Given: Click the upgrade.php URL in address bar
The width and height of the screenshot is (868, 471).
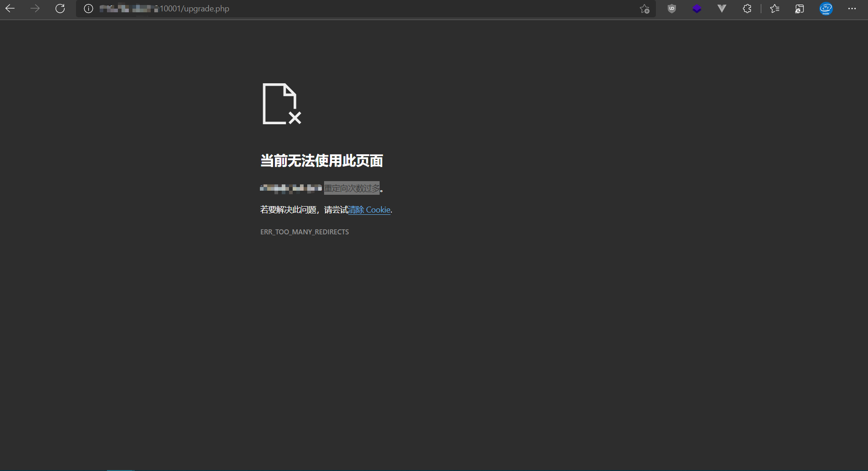Looking at the screenshot, I should coord(194,9).
